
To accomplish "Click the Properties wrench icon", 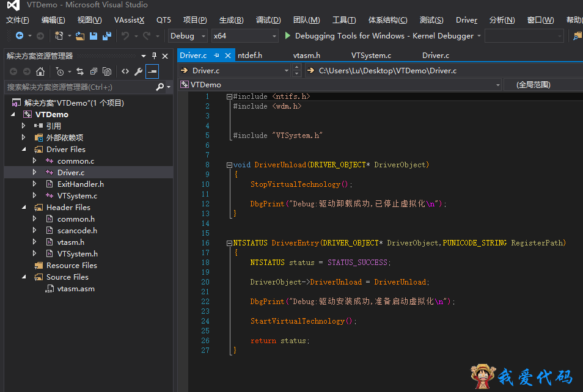I will click(138, 71).
